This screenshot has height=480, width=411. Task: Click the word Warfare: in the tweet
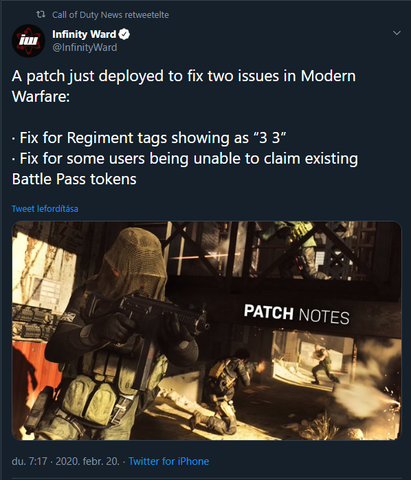[41, 97]
